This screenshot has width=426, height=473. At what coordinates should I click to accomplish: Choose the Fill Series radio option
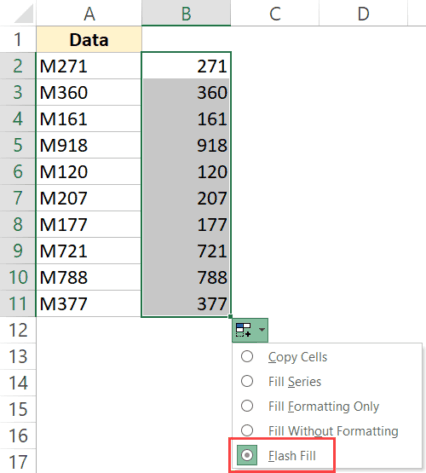[x=247, y=381]
